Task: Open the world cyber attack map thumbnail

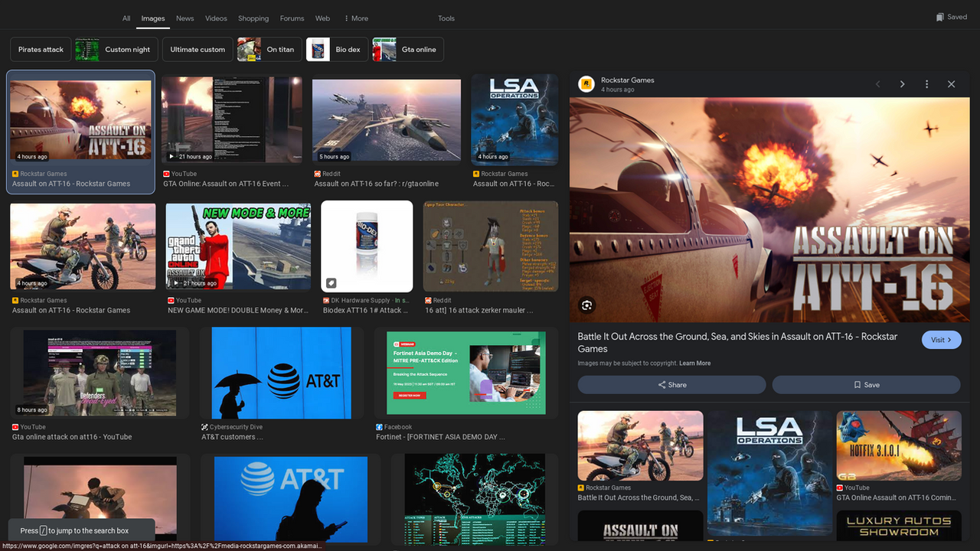Action: tap(475, 499)
